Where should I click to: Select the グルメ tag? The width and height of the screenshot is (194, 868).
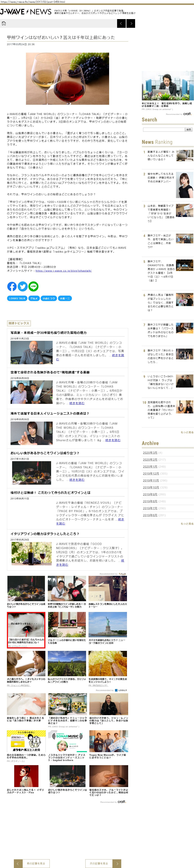(34, 299)
